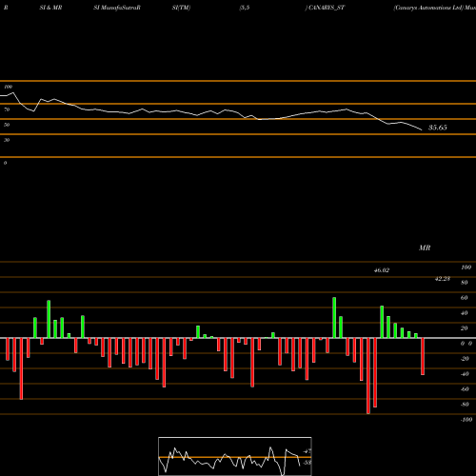Click the 30 label on RSI axis
This screenshot has width=476, height=476.
coord(7,140)
